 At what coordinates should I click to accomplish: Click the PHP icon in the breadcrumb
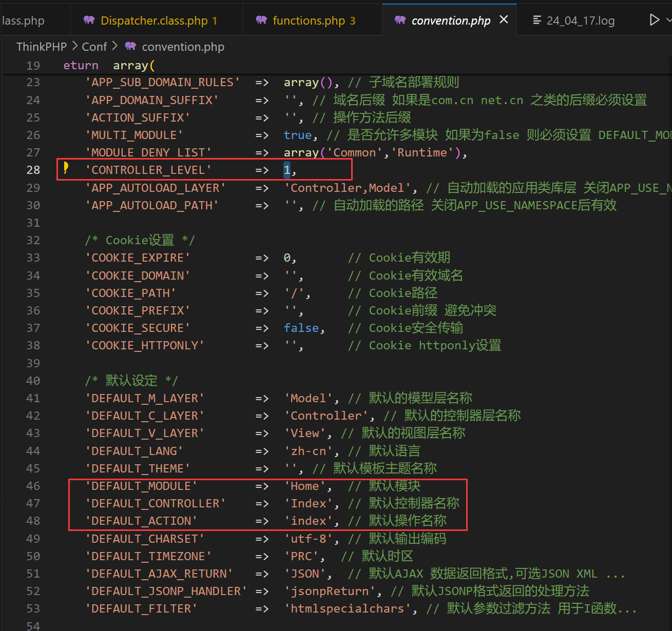point(131,46)
